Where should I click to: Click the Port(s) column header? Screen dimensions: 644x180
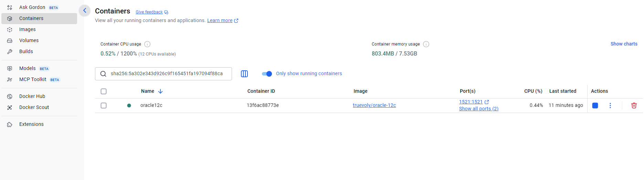(467, 91)
